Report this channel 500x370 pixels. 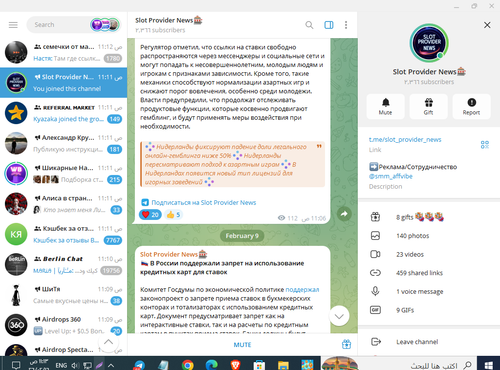point(471,106)
